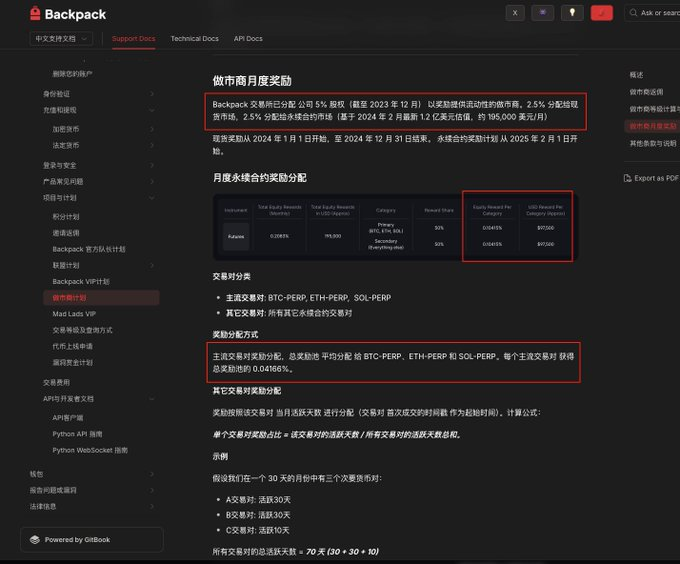Screen dimensions: 680x564
Task: Open the Python API 指南 sidebar page
Action: (77, 434)
